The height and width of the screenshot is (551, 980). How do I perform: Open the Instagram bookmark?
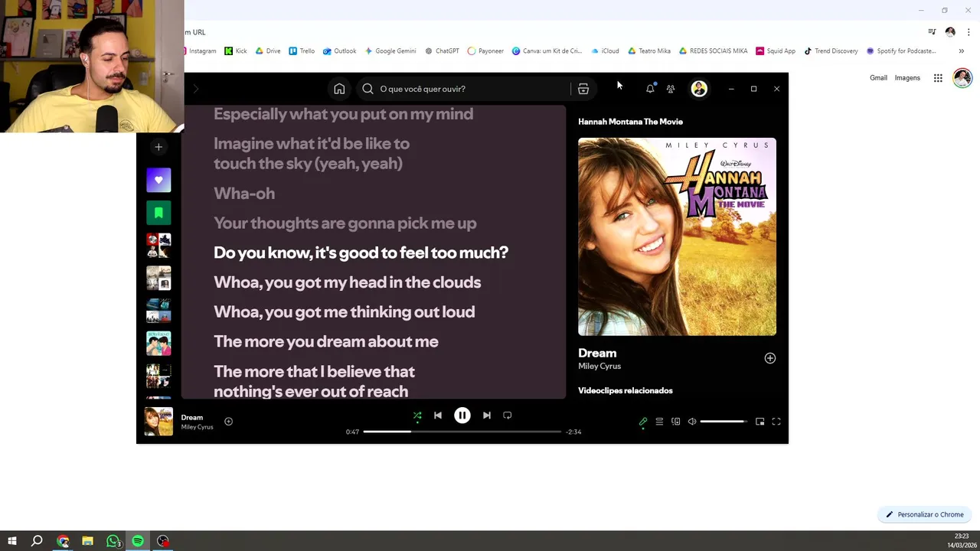click(201, 51)
